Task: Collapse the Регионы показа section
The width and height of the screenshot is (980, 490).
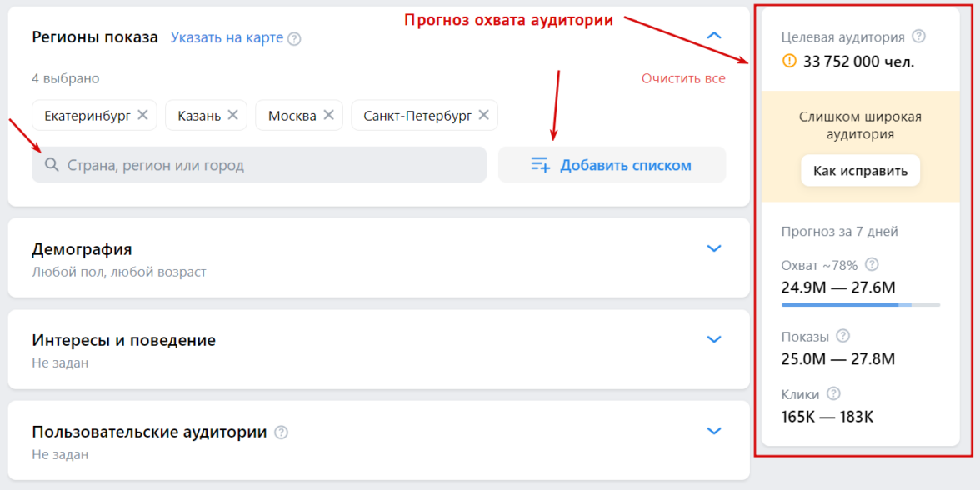Action: click(x=714, y=36)
